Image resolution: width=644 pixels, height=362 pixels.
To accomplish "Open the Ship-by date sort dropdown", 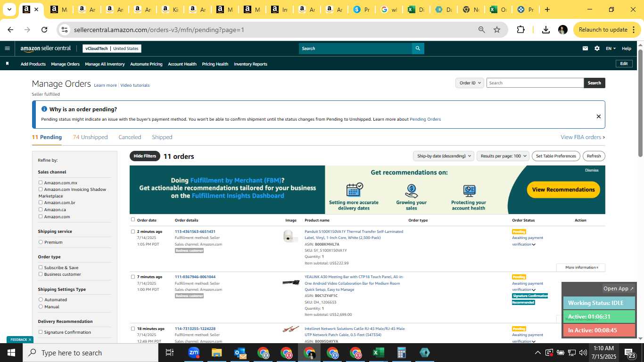I will [x=443, y=156].
